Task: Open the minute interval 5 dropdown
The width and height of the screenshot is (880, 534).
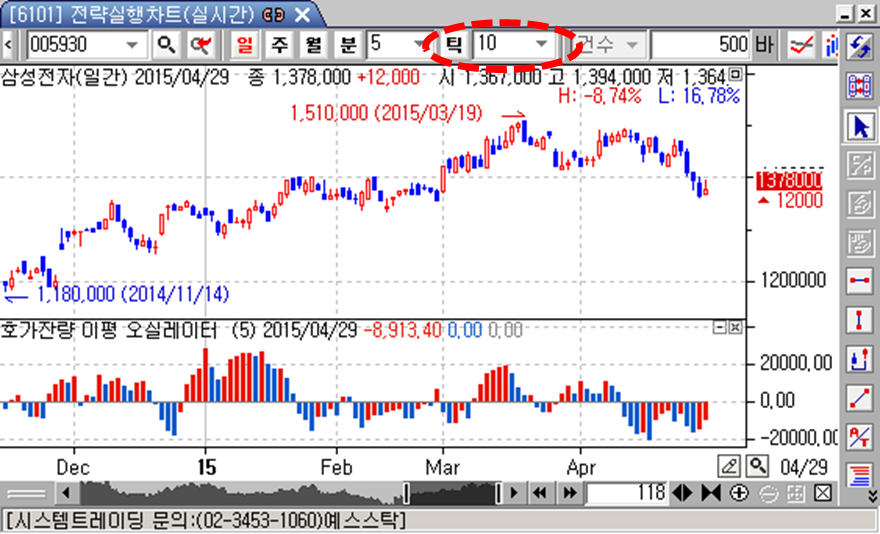Action: click(x=419, y=45)
